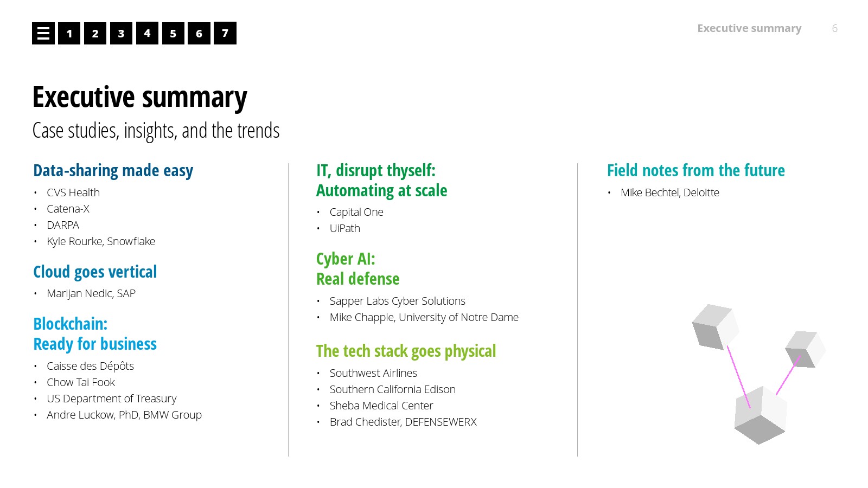Open IT, disrupt thyself heading

pos(381,181)
